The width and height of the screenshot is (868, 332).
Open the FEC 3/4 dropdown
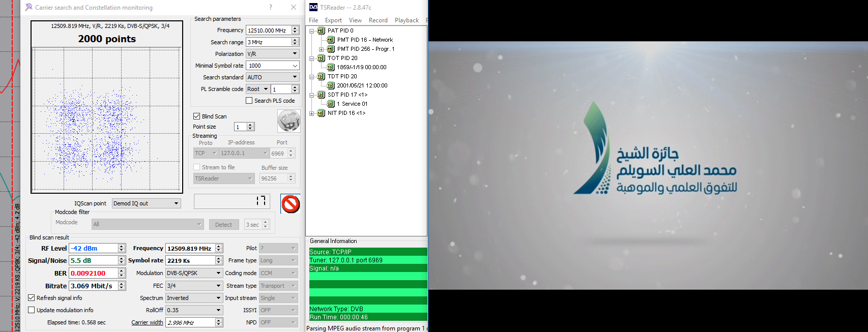194,286
